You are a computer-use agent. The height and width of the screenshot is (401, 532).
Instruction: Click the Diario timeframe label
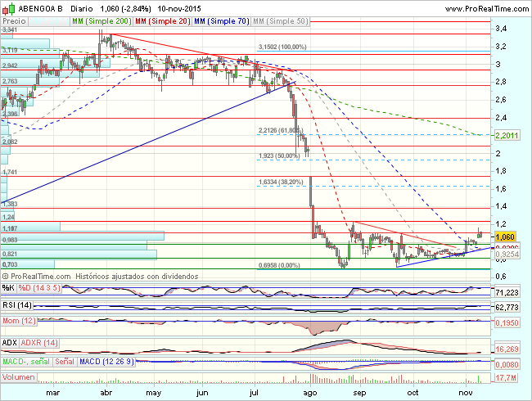click(x=81, y=9)
